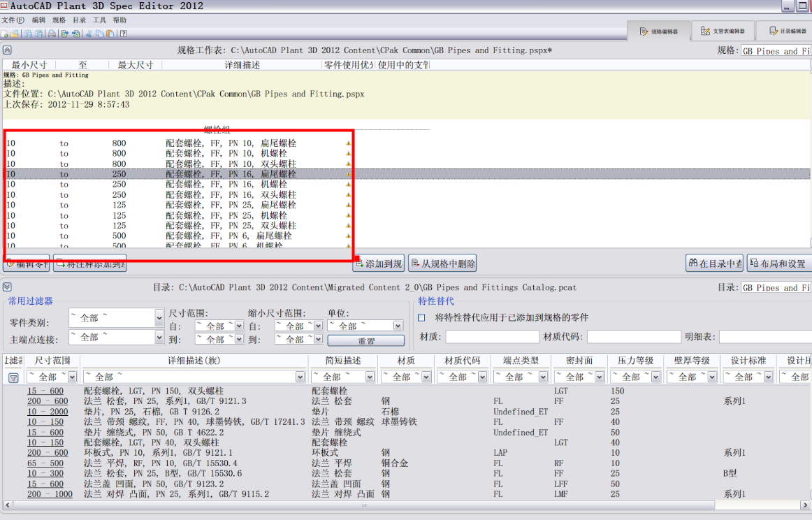Image resolution: width=812 pixels, height=520 pixels.
Task: Open the 文件(F) menu
Action: pos(13,20)
